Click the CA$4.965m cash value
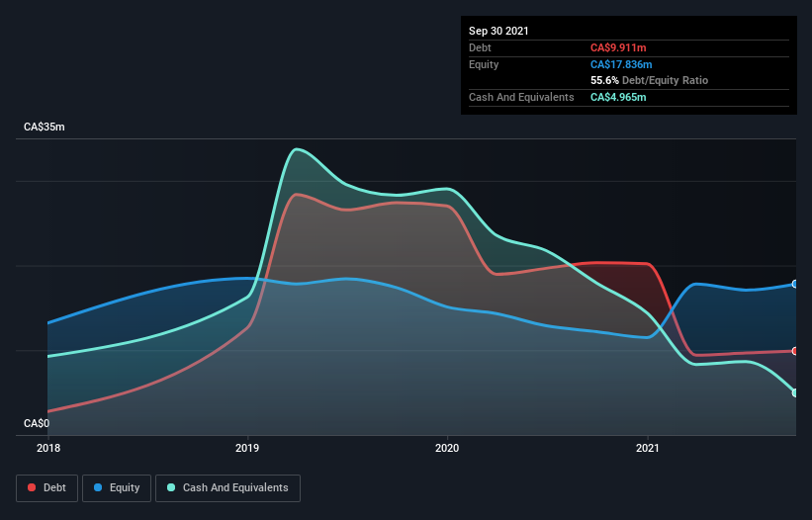 [x=618, y=97]
